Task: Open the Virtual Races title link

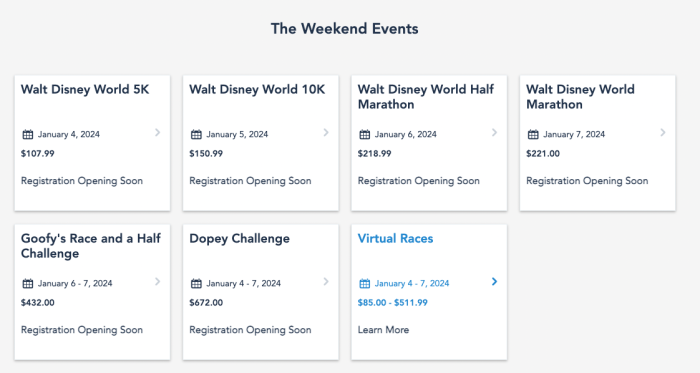Action: tap(396, 238)
